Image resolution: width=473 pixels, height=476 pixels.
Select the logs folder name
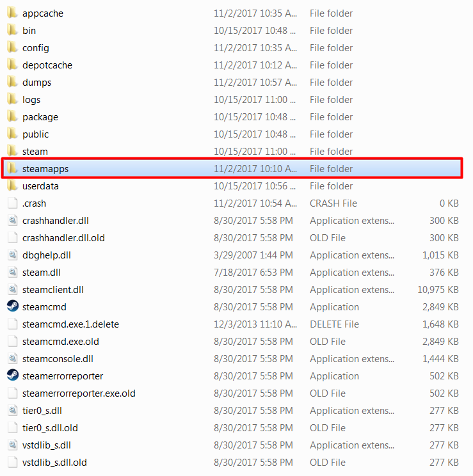[x=31, y=100]
